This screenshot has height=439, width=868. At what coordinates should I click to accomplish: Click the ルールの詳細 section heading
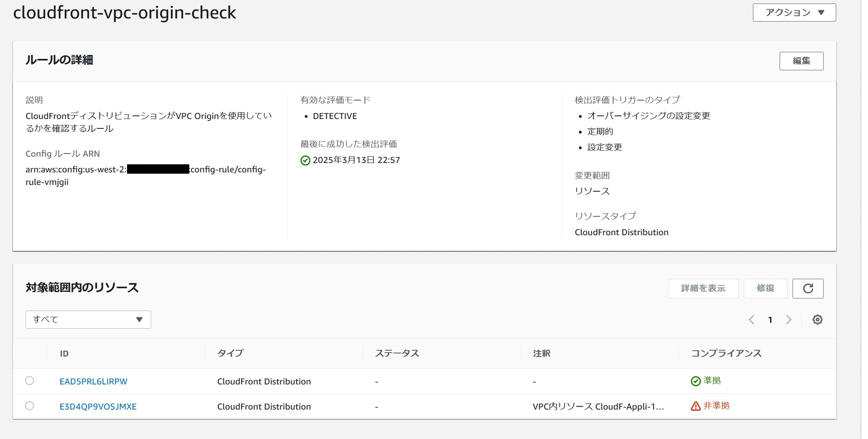(x=59, y=60)
